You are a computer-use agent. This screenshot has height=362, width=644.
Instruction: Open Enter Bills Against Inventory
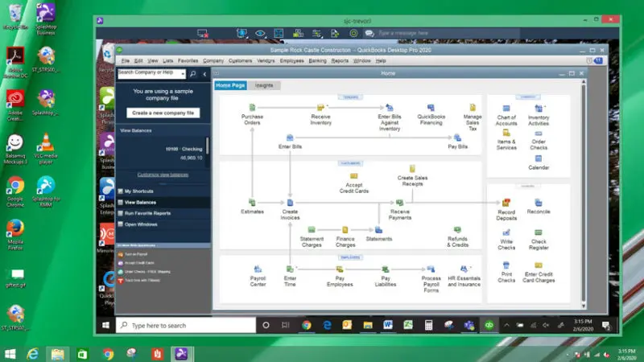point(390,108)
